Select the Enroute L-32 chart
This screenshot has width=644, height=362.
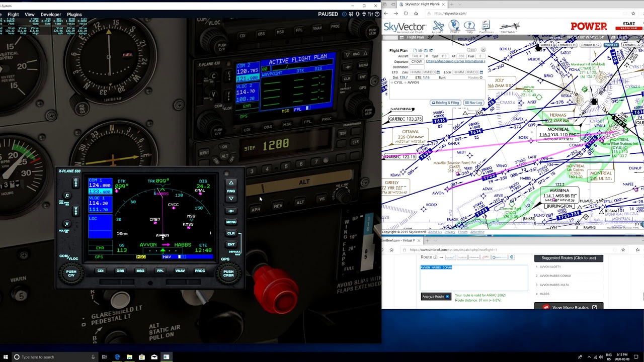click(x=632, y=45)
